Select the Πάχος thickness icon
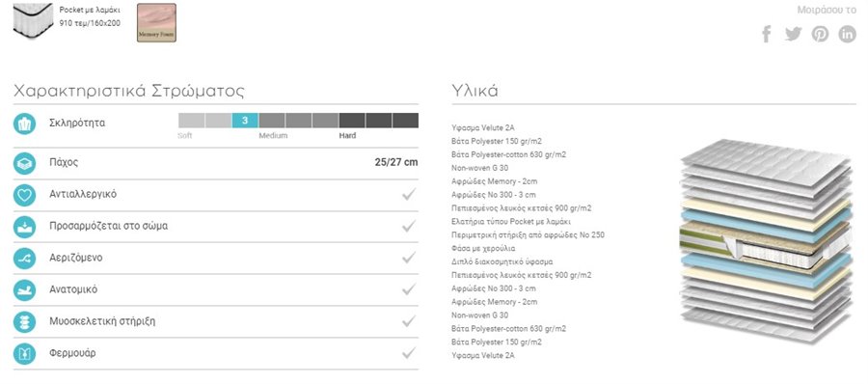Viewport: 868px width, 384px height. tap(24, 163)
